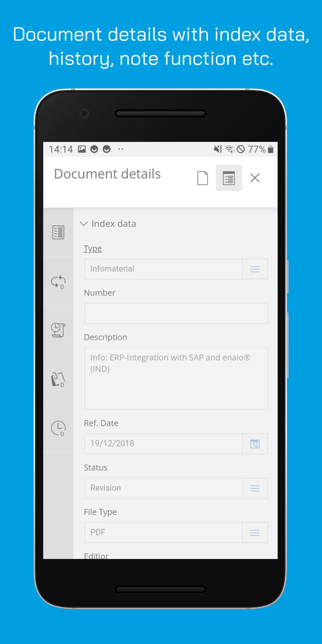Open the versions sidebar tab with circular arrows
Screen dimensions: 322x644
click(58, 282)
